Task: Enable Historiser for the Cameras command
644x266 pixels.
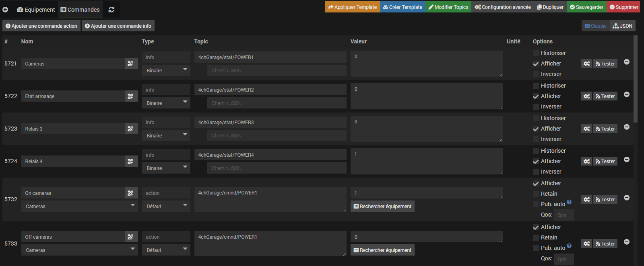Action: point(536,53)
